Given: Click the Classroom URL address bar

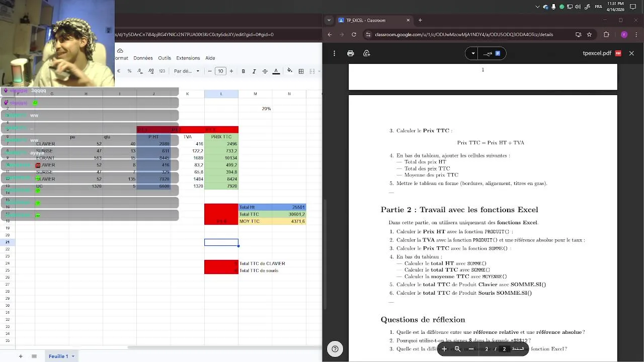Looking at the screenshot, I should [x=463, y=35].
